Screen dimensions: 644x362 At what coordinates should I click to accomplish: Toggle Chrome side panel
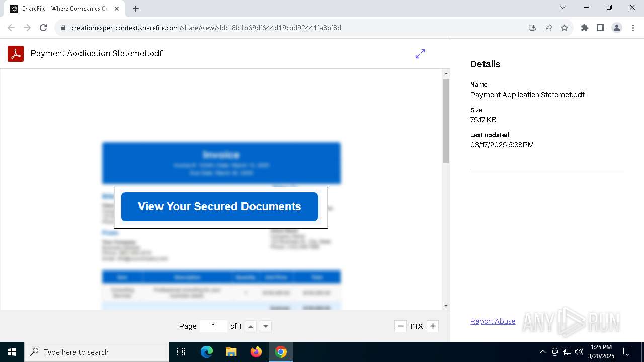point(601,28)
